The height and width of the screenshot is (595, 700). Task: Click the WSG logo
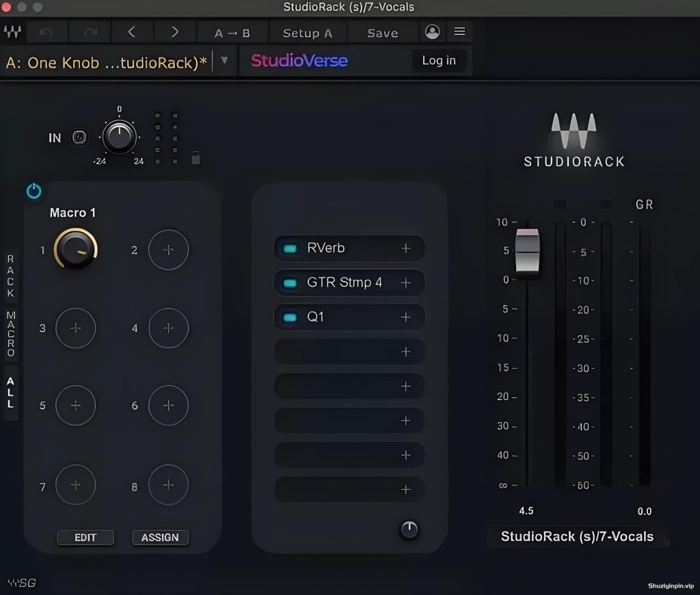(22, 583)
